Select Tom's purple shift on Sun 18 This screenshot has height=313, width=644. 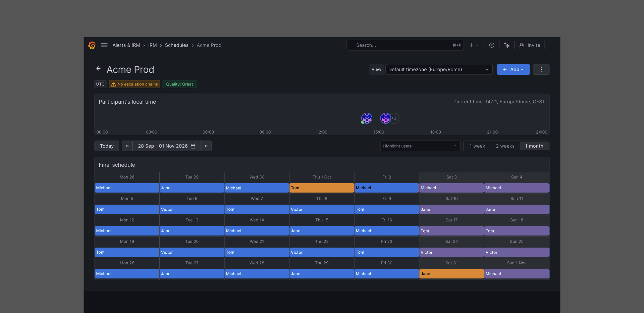pos(517,231)
